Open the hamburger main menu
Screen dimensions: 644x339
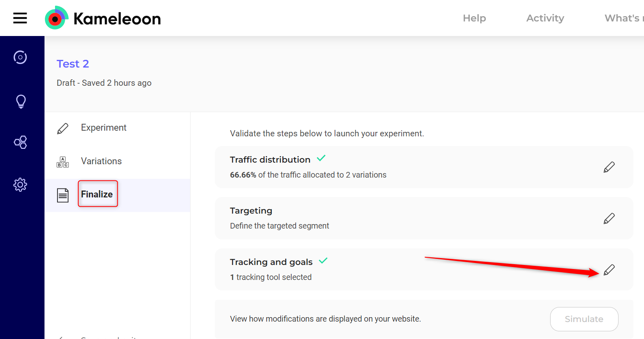tap(20, 18)
